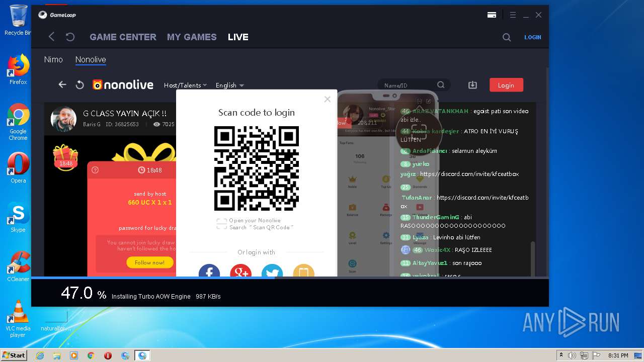Open Google Chrome desktop shortcut

coord(18,122)
